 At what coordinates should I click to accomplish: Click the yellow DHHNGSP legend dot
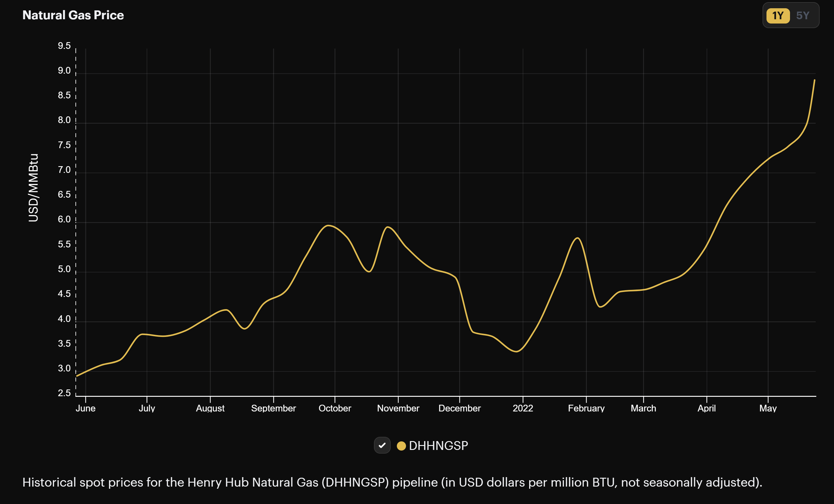click(401, 445)
